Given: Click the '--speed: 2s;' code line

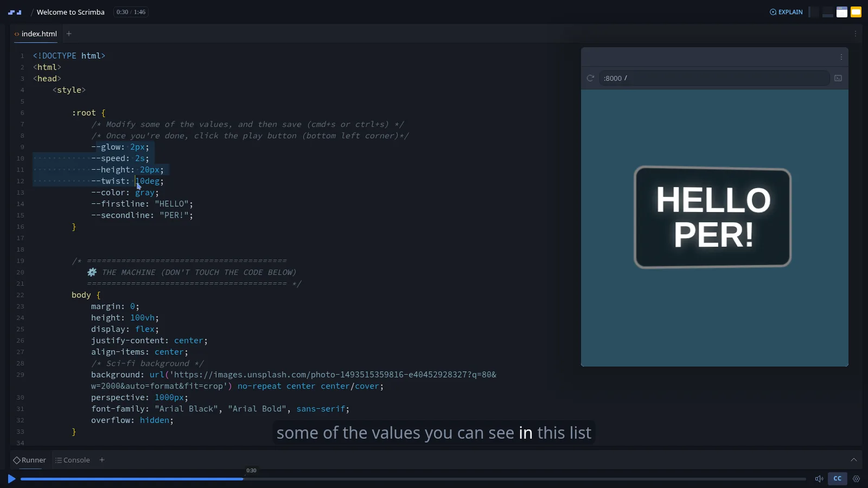Looking at the screenshot, I should pyautogui.click(x=120, y=158).
